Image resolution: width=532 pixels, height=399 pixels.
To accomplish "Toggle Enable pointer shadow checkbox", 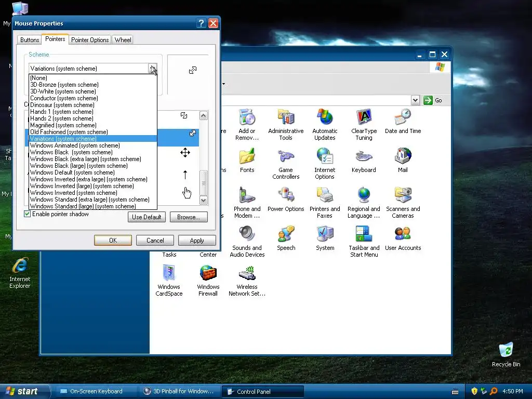I will pos(27,214).
